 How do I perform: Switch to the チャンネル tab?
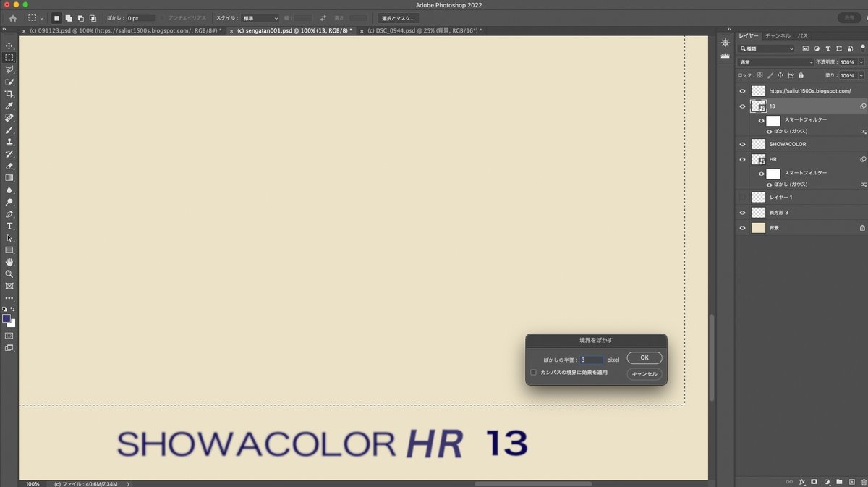tap(778, 35)
